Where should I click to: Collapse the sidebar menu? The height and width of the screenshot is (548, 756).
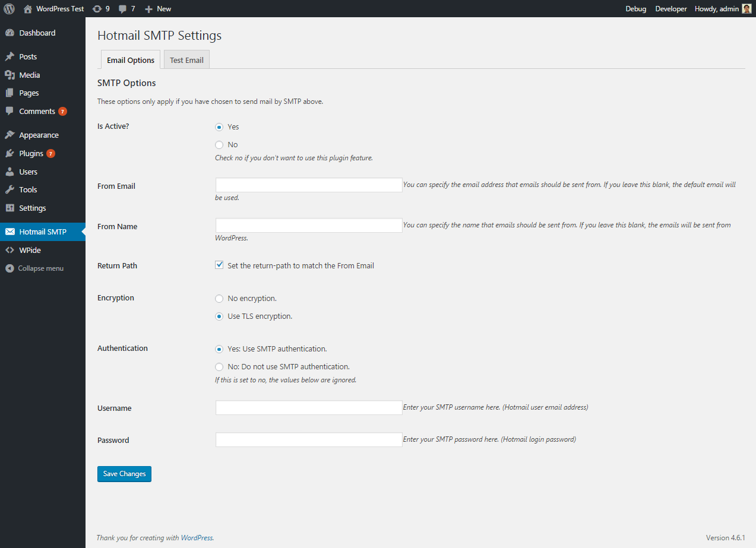click(34, 268)
